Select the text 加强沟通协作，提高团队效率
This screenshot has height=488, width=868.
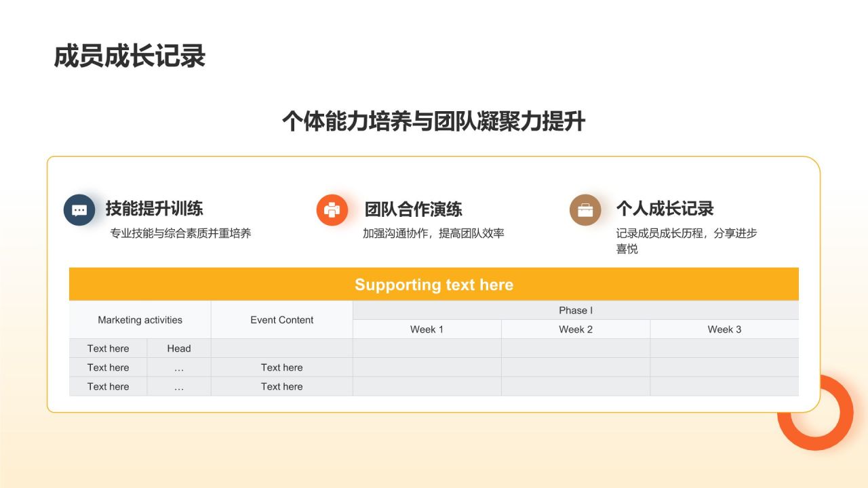[x=433, y=233]
